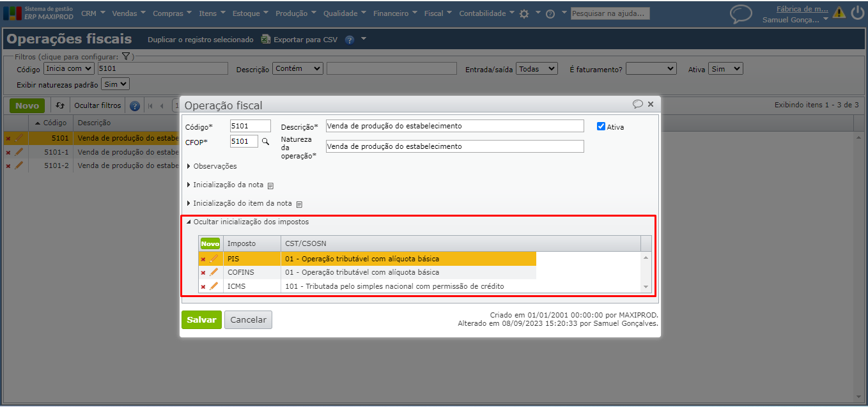
Task: Edit row 5101-2 with pencil icon
Action: (x=19, y=165)
